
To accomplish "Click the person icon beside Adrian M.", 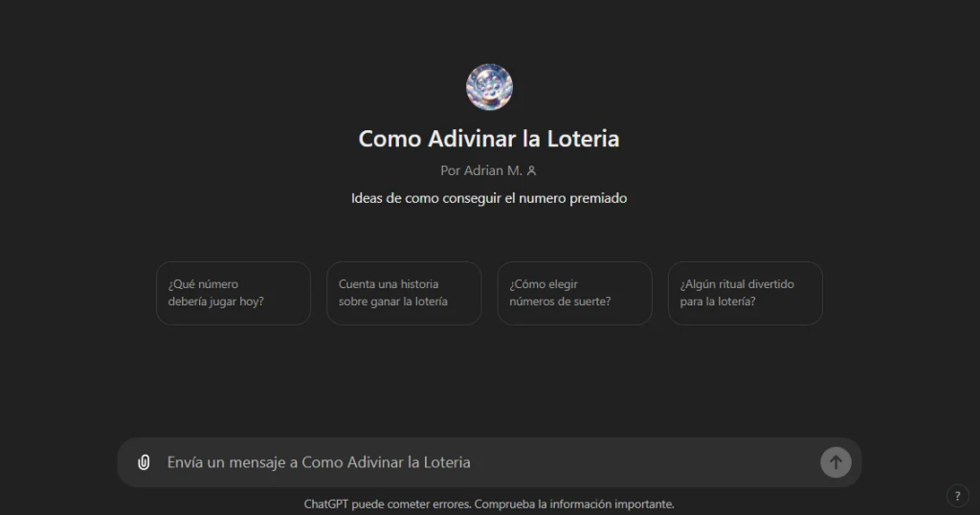I will click(x=531, y=170).
